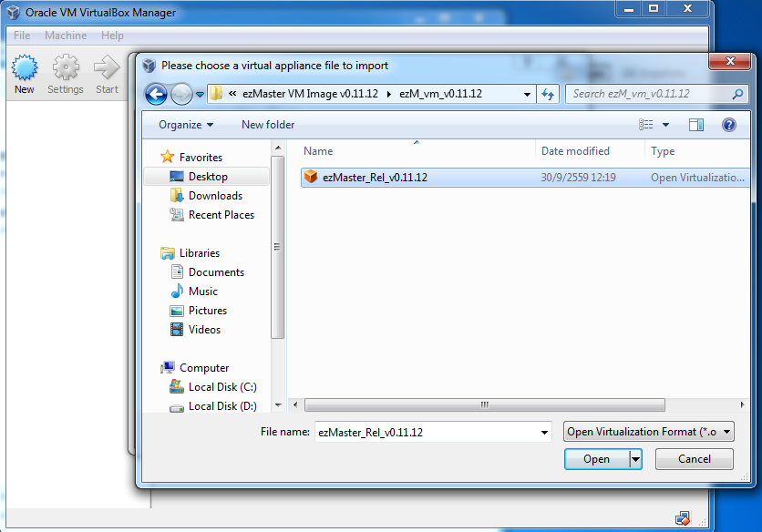Change view with the view-mode icon
The width and height of the screenshot is (762, 532).
point(645,125)
